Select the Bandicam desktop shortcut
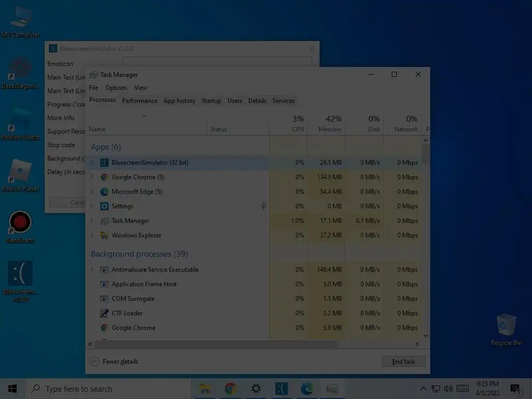This screenshot has width=532, height=399. coord(20,227)
